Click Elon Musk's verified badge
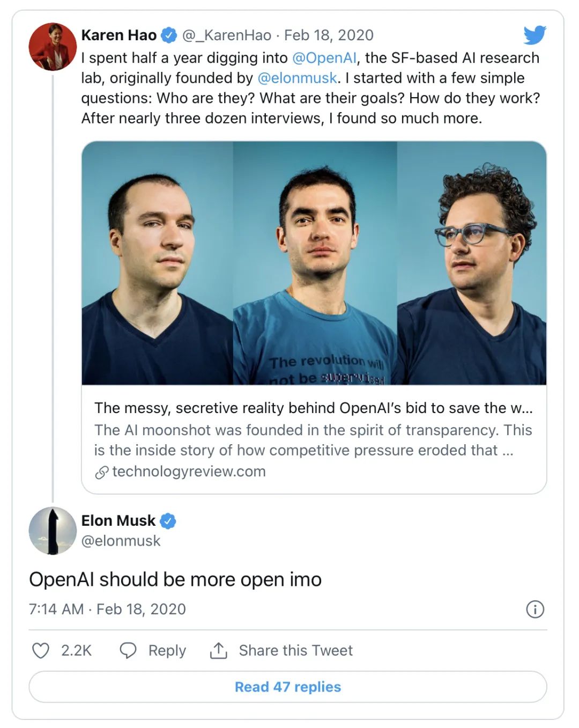The width and height of the screenshot is (579, 728). (168, 520)
